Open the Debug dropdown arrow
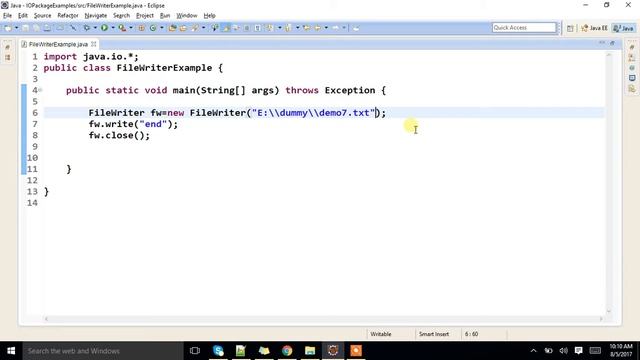 [x=95, y=28]
